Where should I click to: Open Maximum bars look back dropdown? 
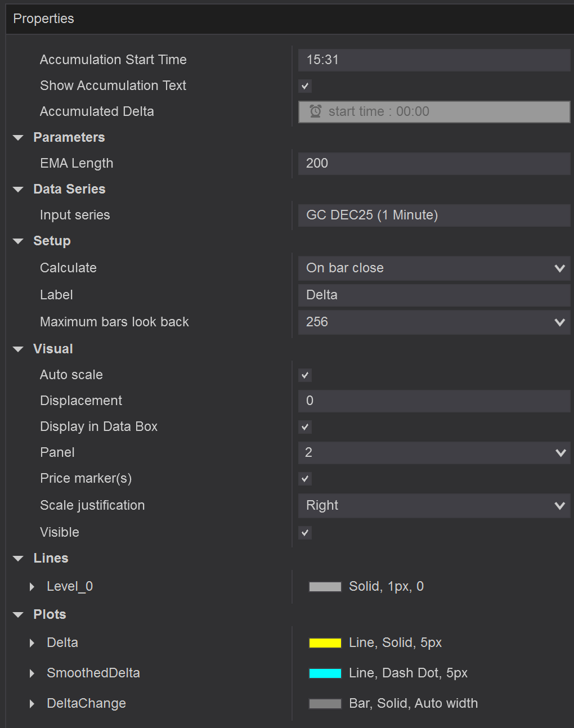434,322
